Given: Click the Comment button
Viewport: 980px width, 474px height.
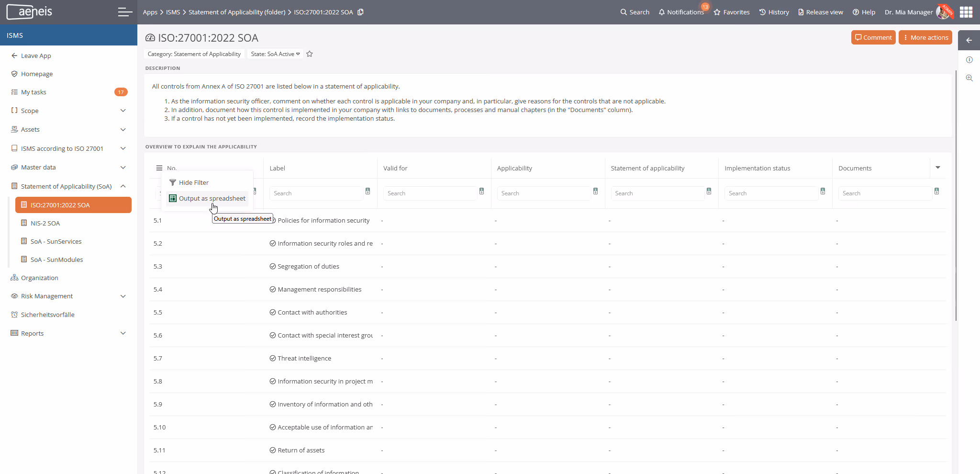Looking at the screenshot, I should pos(873,37).
